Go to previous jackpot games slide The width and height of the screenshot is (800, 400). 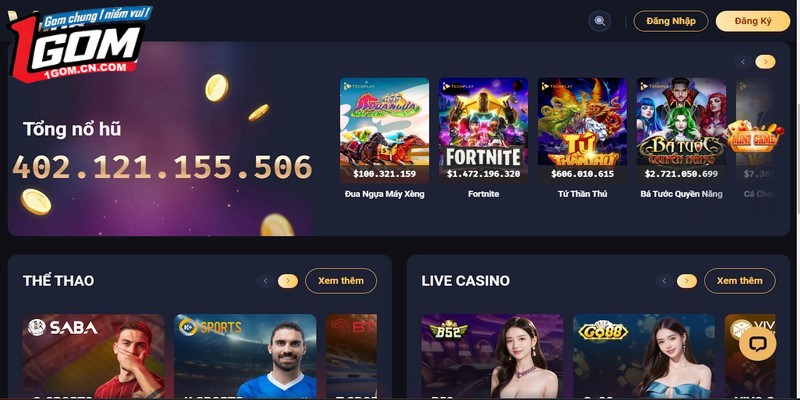pos(743,62)
